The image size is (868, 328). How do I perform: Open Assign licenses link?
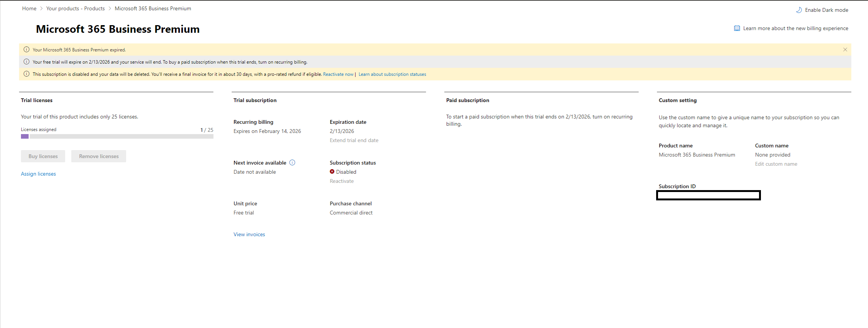click(x=38, y=174)
